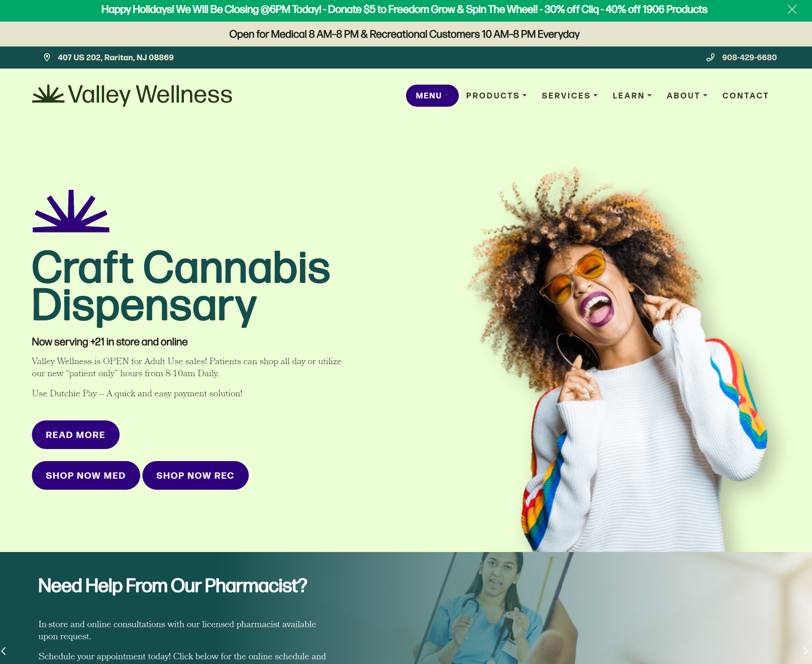Close the holiday announcement banner
Screen dimensions: 812x664
(792, 10)
